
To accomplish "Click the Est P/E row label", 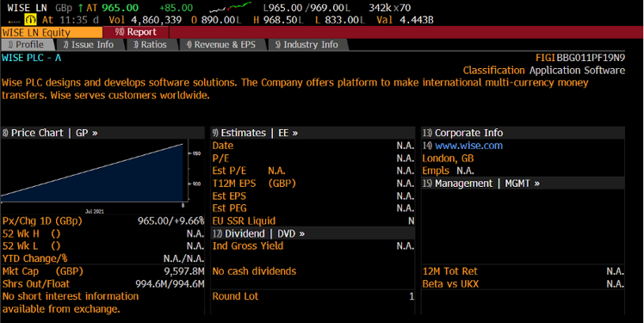I will click(x=229, y=171).
